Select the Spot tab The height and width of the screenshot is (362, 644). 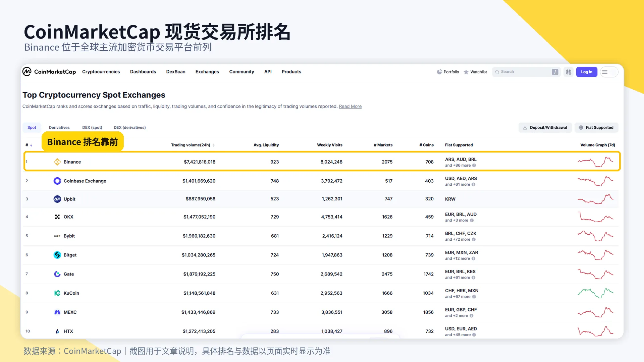[x=32, y=128]
